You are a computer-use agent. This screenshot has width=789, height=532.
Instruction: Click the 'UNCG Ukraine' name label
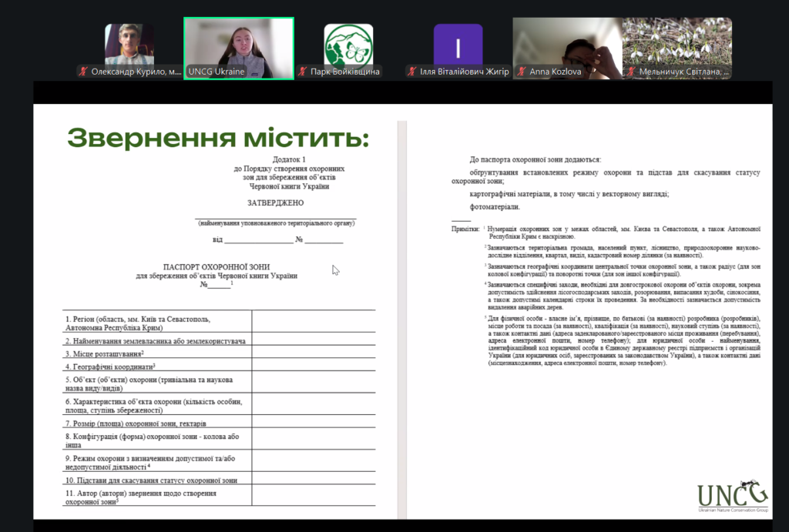click(218, 72)
